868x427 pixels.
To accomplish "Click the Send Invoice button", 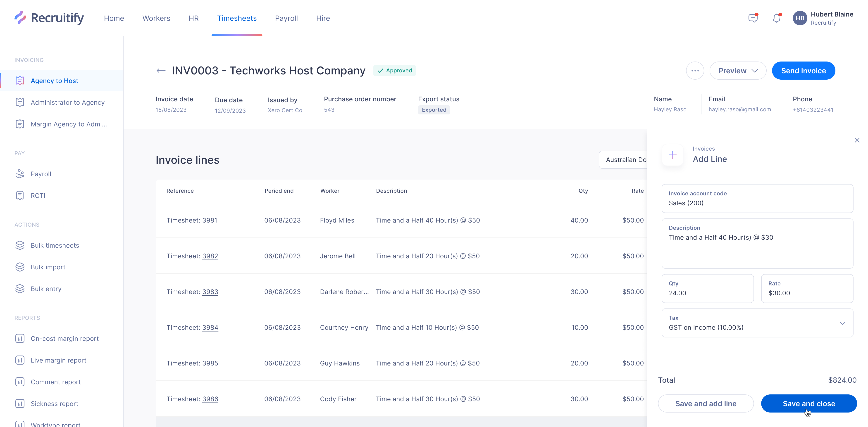I will point(803,71).
